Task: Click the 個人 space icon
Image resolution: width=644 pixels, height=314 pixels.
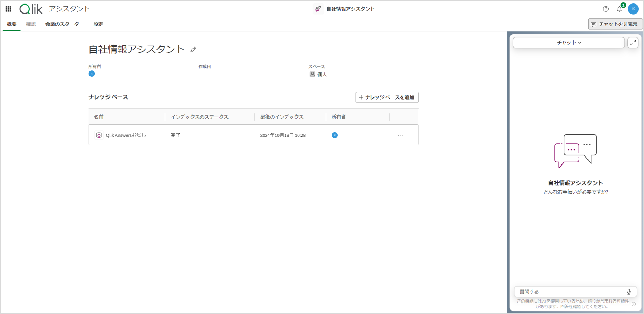Action: (x=312, y=74)
